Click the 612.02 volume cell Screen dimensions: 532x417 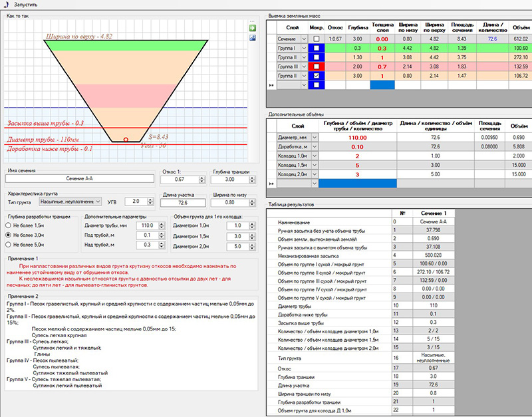coord(521,39)
